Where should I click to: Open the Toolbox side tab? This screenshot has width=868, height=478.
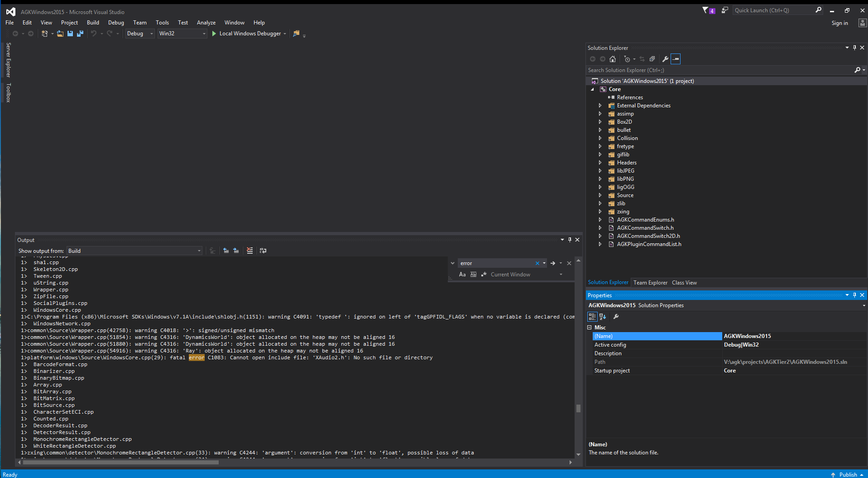coord(8,93)
